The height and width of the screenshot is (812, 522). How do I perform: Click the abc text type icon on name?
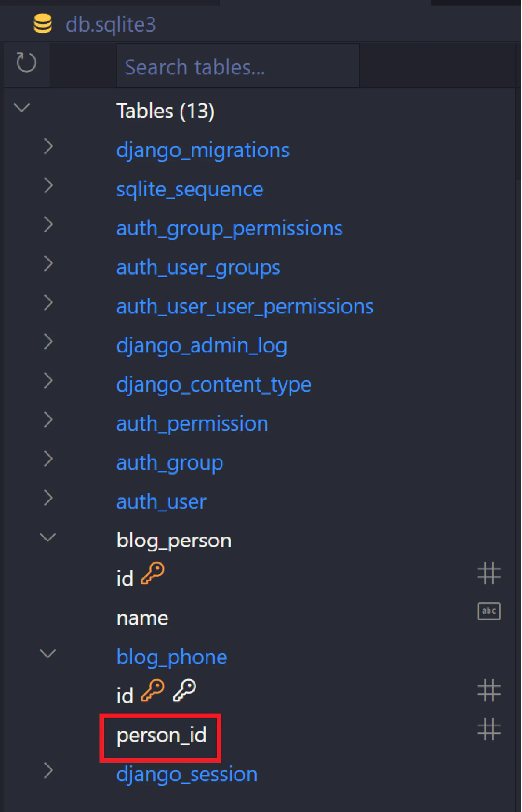489,611
